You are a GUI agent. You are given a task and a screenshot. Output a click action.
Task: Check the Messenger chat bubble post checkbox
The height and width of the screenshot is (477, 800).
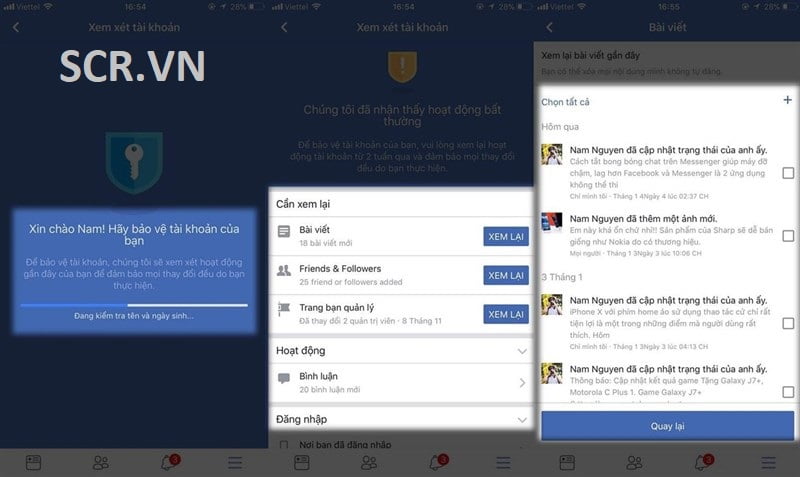pyautogui.click(x=788, y=173)
